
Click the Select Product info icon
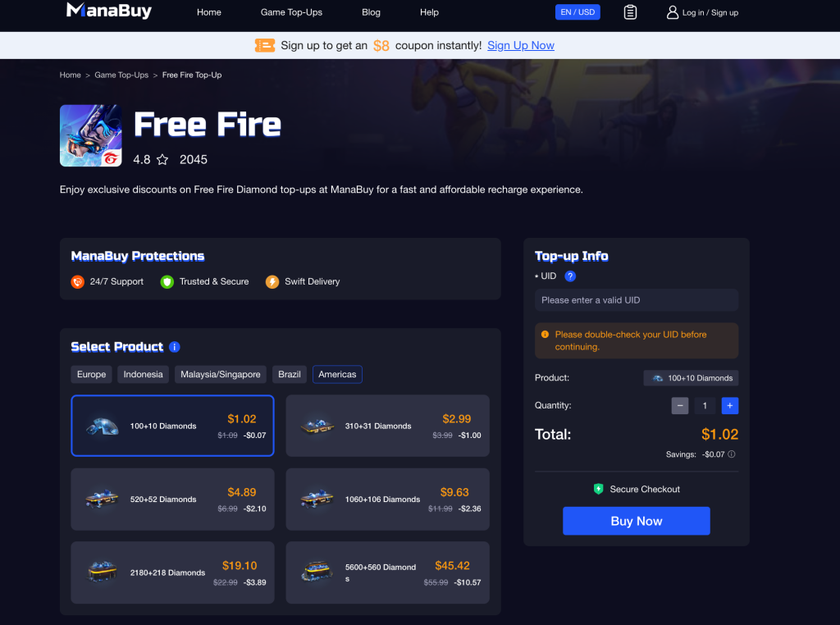point(174,347)
